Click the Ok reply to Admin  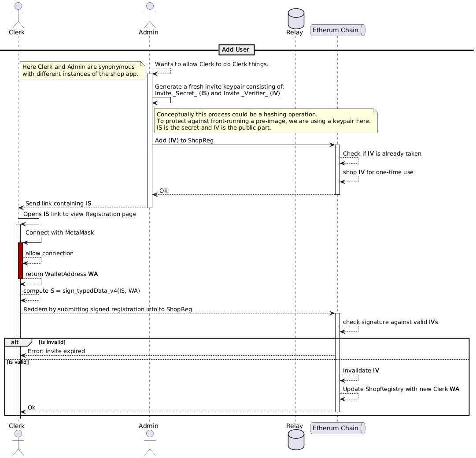[163, 191]
